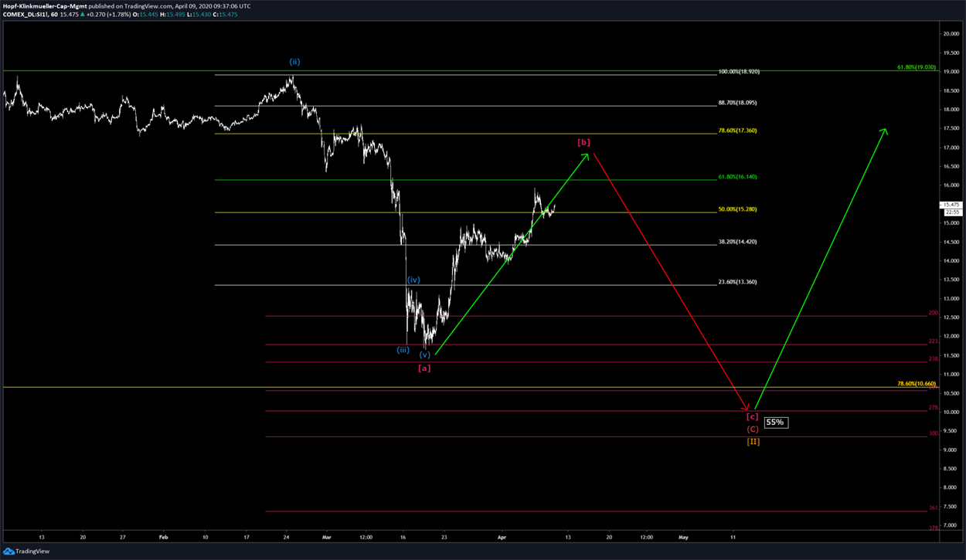
Task: Click the 55% probability box
Action: (776, 423)
